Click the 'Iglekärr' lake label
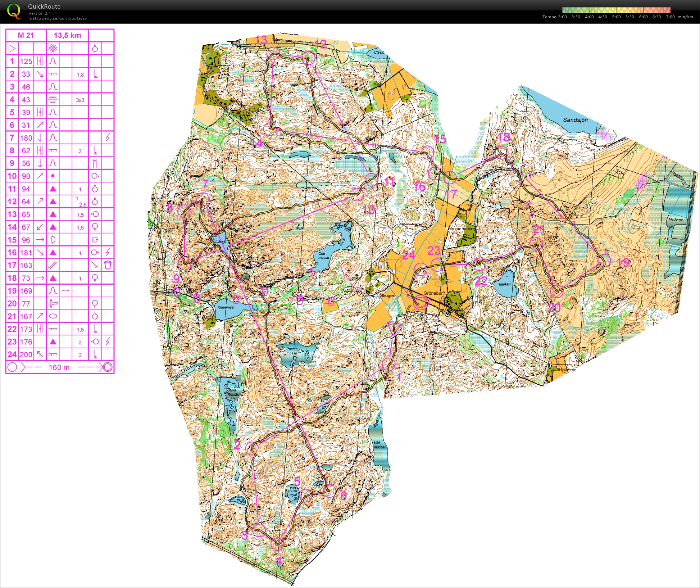This screenshot has width=700, height=588. tap(505, 284)
